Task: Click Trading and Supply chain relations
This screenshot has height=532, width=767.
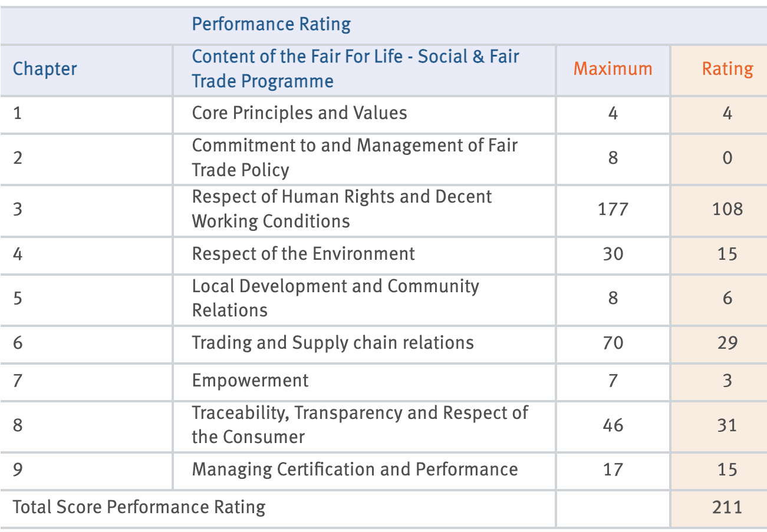Action: click(333, 343)
